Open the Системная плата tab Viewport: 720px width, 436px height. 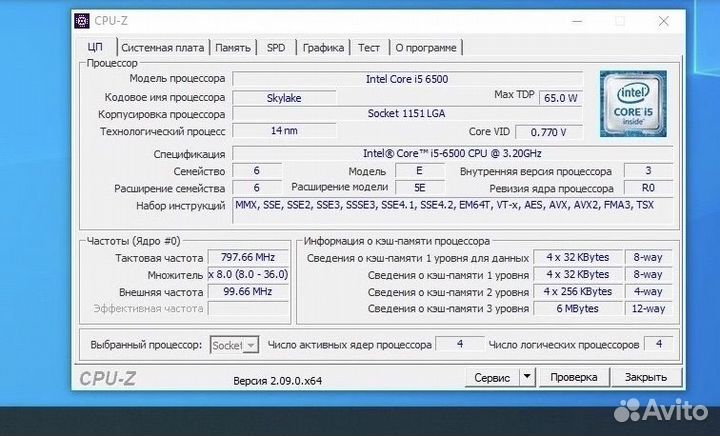[163, 48]
